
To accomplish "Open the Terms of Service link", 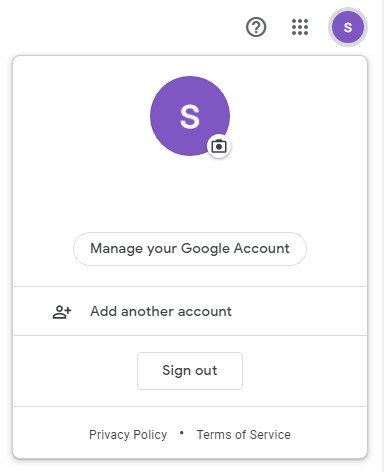I will pos(243,435).
